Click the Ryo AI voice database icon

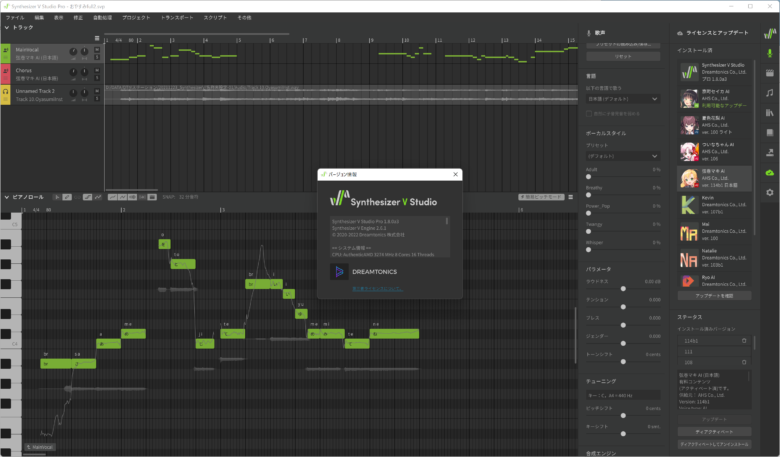coord(689,281)
